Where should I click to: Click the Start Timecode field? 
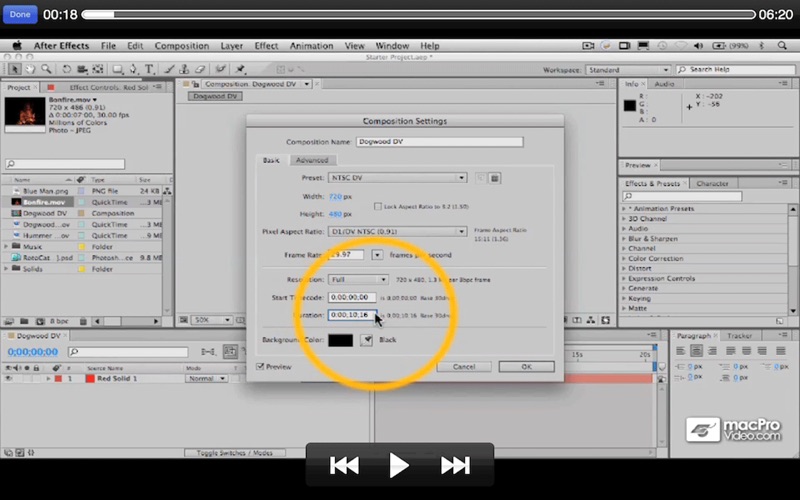(x=352, y=297)
